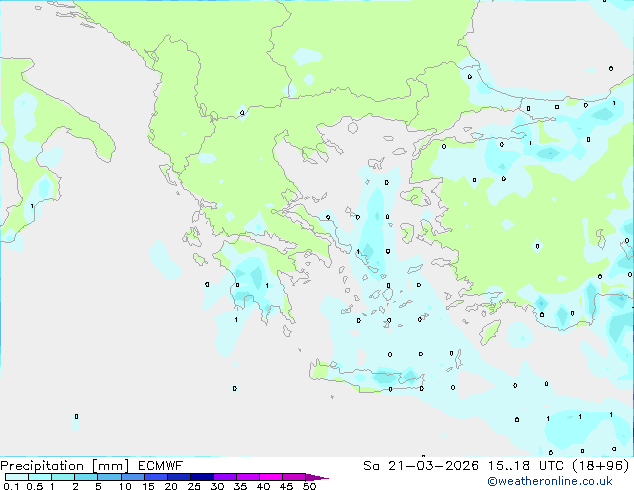
Task: Click the legend value label "0.5"
Action: coord(34,486)
